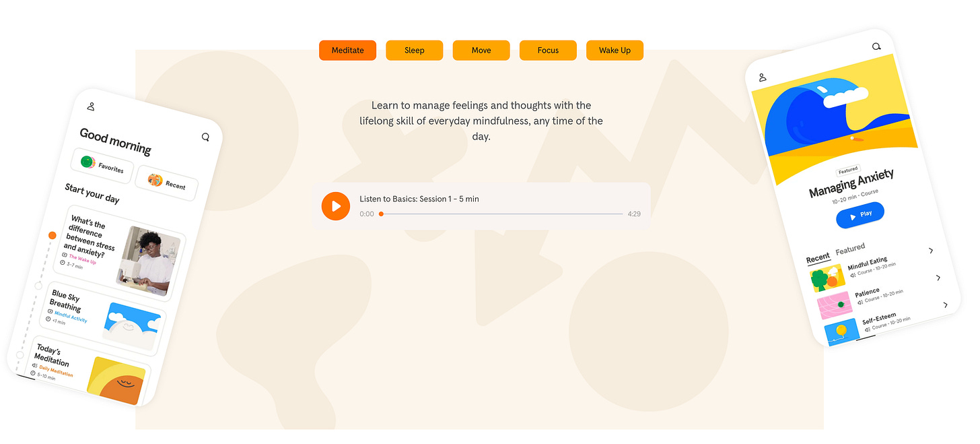Screen dimensions: 980x444
Task: Expand the Mindful Eating chevron
Action: (931, 251)
